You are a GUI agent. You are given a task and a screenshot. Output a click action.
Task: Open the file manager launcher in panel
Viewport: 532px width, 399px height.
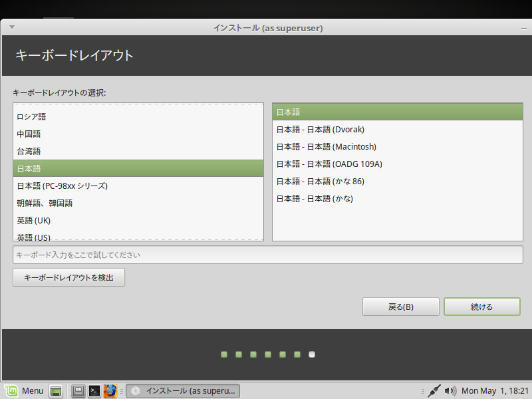pos(78,391)
